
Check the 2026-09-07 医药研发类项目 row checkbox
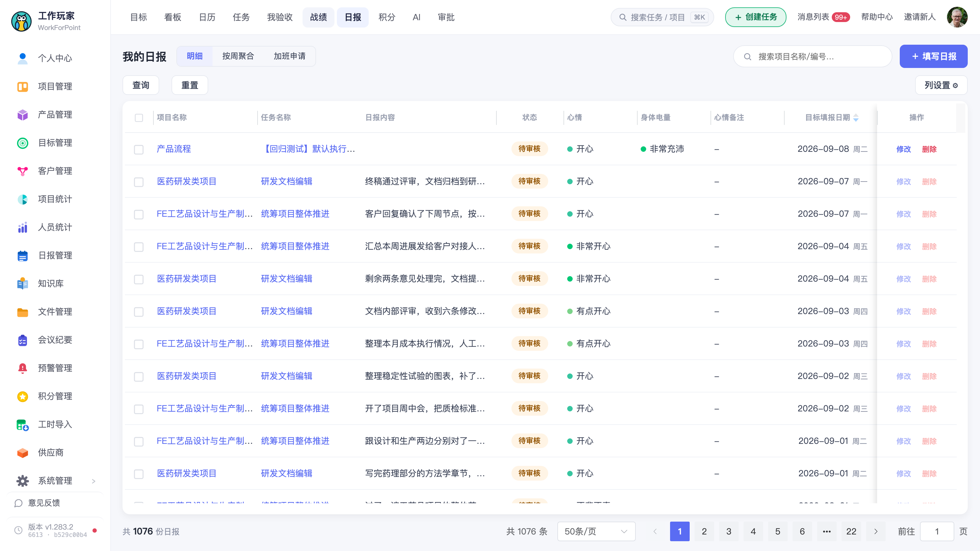[139, 182]
